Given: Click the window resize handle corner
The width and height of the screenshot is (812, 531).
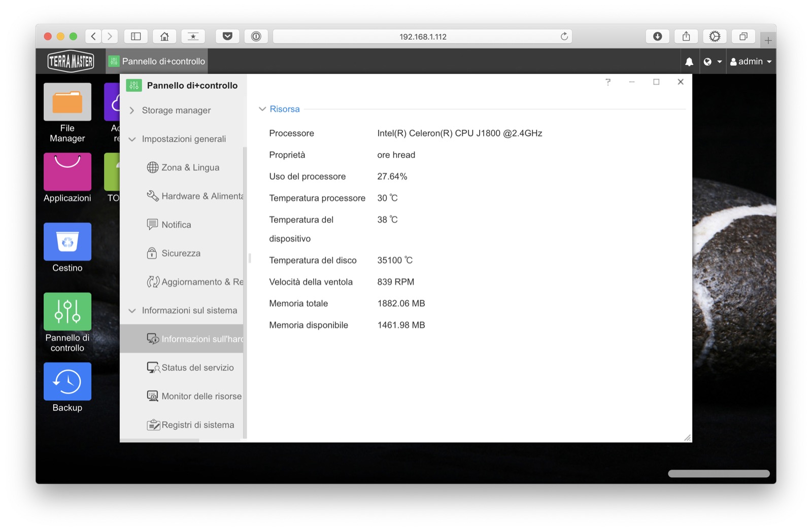Looking at the screenshot, I should (687, 437).
